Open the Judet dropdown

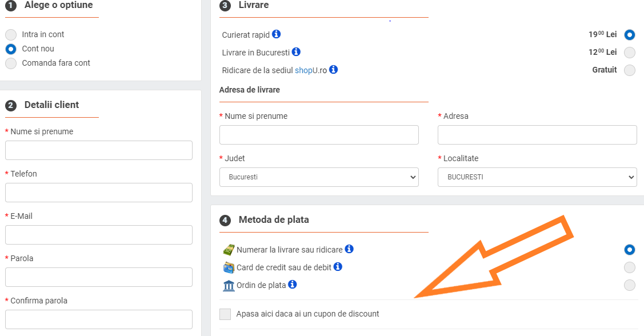coord(319,177)
